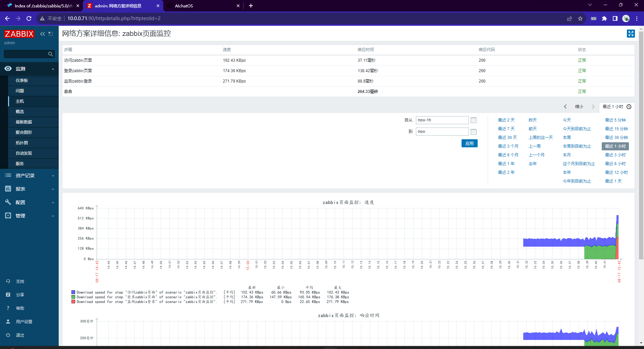Collapse the sidebar with double-chevron icon

pyautogui.click(x=43, y=34)
